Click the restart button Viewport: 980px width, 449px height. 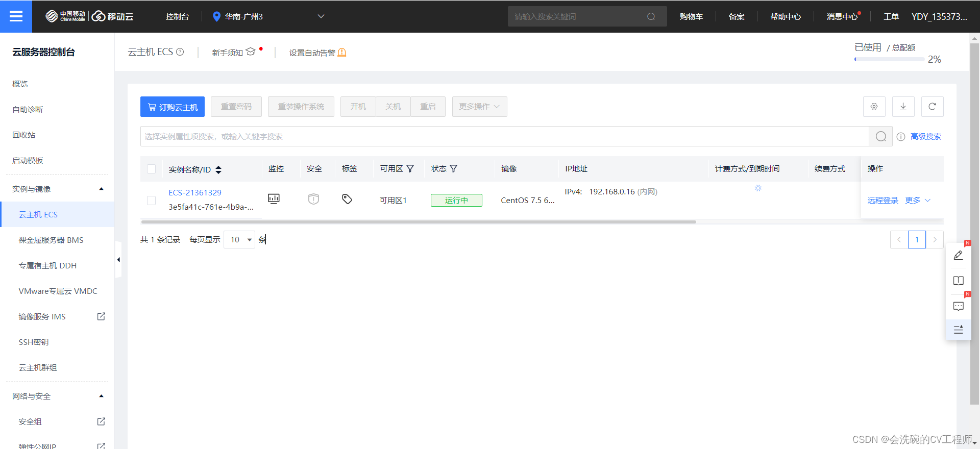click(x=428, y=107)
